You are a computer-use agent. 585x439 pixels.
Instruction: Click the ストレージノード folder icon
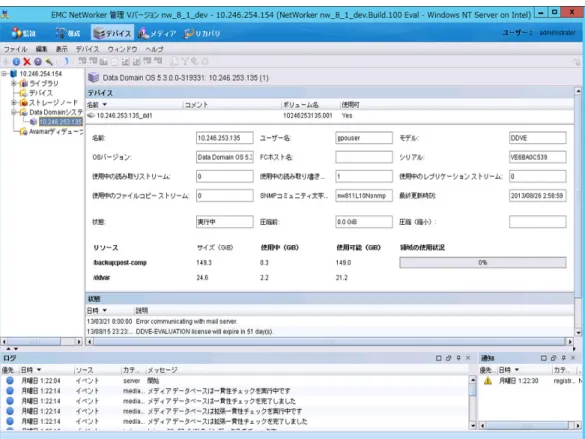pyautogui.click(x=24, y=103)
